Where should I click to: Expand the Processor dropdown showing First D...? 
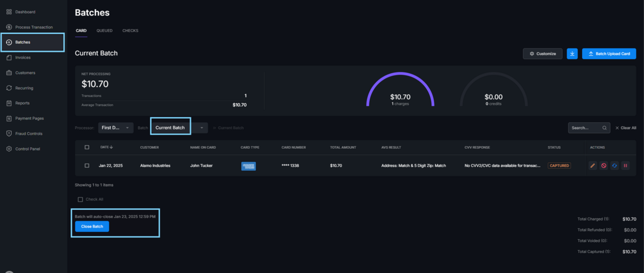click(116, 128)
